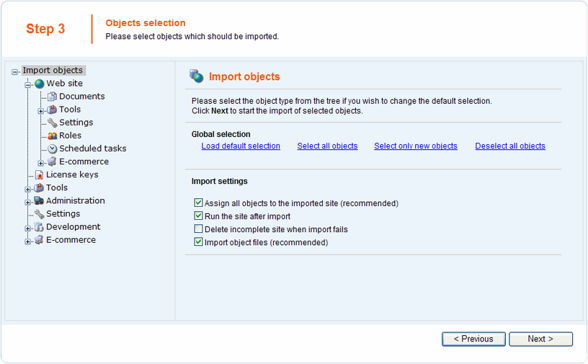
Task: Click the Development icon in tree
Action: [40, 227]
